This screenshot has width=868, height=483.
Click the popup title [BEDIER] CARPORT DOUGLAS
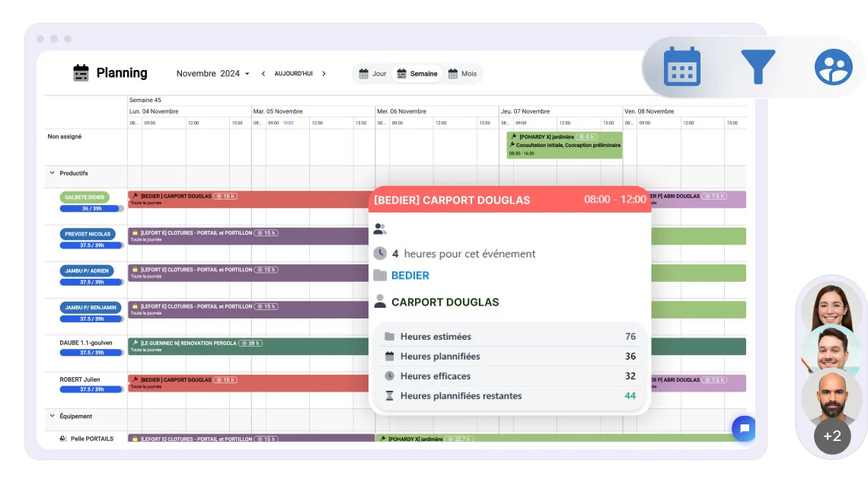point(452,200)
